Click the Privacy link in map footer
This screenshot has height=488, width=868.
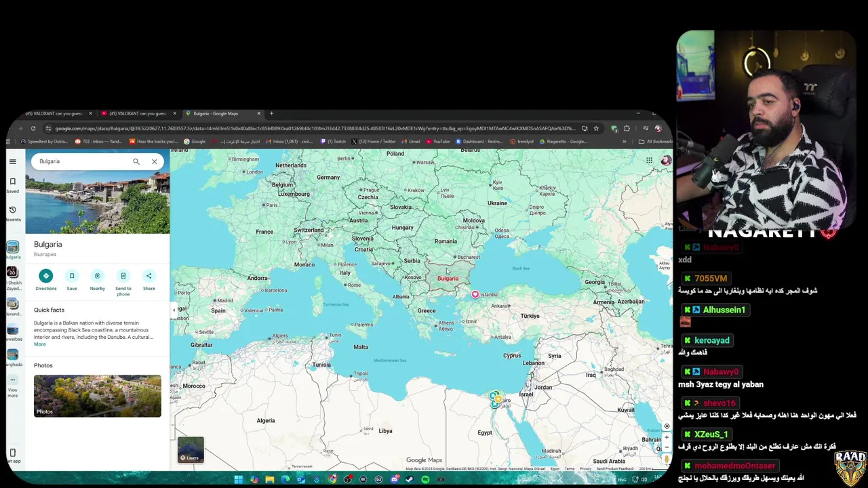(x=585, y=468)
